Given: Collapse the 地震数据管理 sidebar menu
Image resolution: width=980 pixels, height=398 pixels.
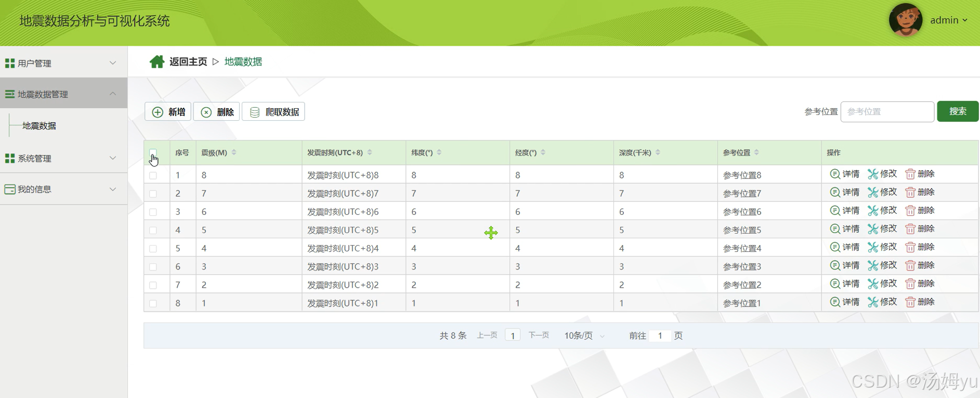Looking at the screenshot, I should [63, 94].
